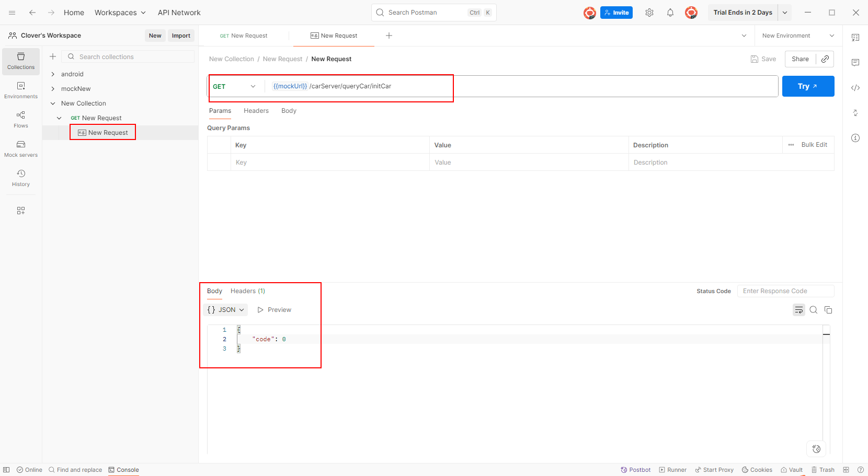Open the configure sidebar apps icon
Viewport: 868px width, 476px height.
(21, 211)
